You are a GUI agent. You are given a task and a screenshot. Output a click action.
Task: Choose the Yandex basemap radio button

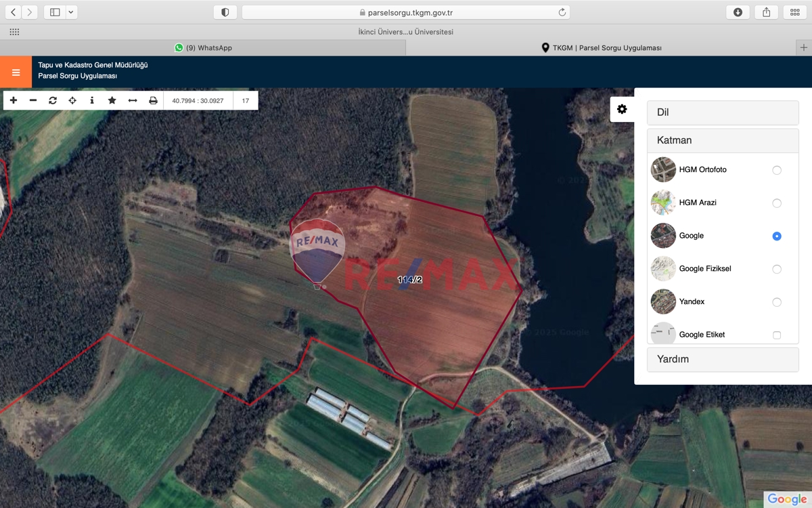(777, 302)
